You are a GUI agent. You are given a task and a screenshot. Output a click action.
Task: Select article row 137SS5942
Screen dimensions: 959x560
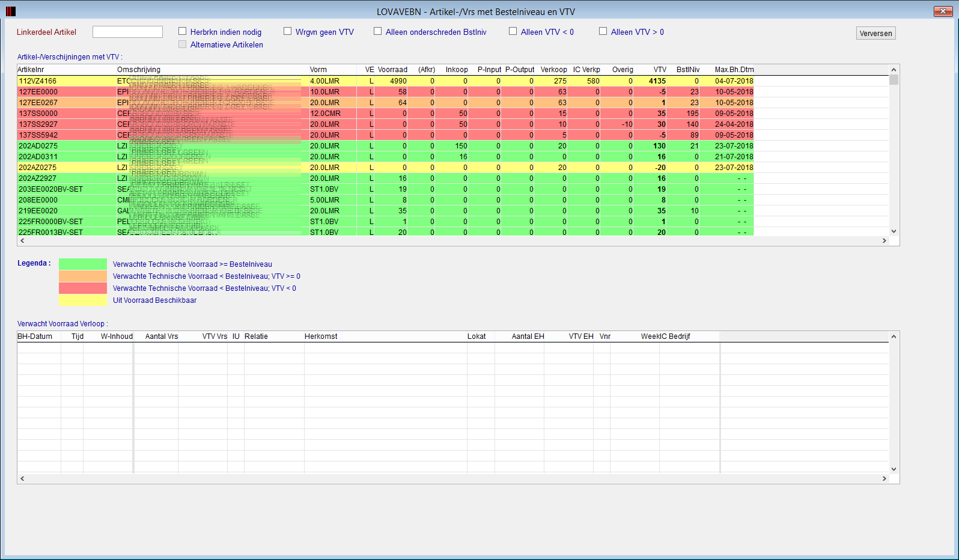tap(385, 135)
